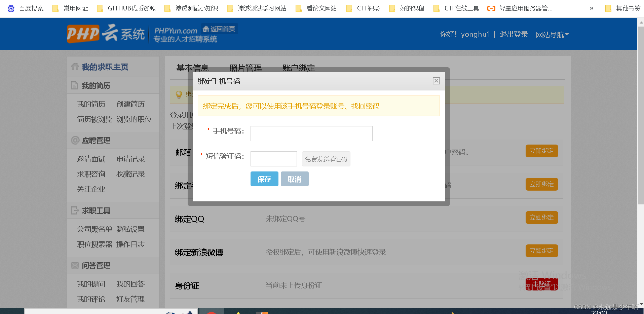Open 隐私设置 sidebar link

pyautogui.click(x=130, y=229)
